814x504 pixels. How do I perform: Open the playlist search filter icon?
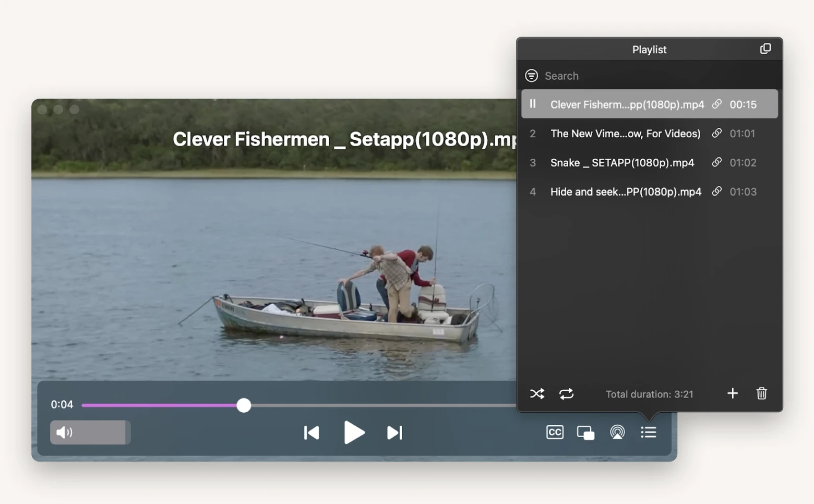pyautogui.click(x=531, y=75)
